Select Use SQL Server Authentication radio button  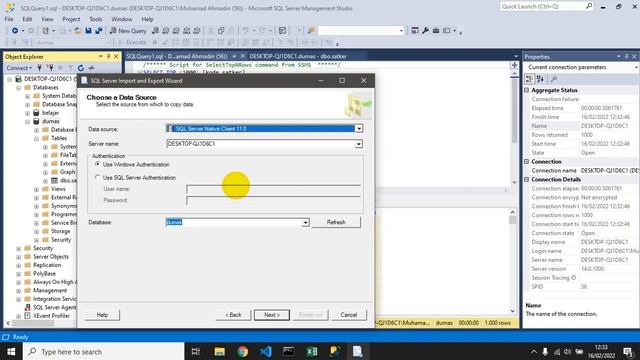click(x=98, y=177)
